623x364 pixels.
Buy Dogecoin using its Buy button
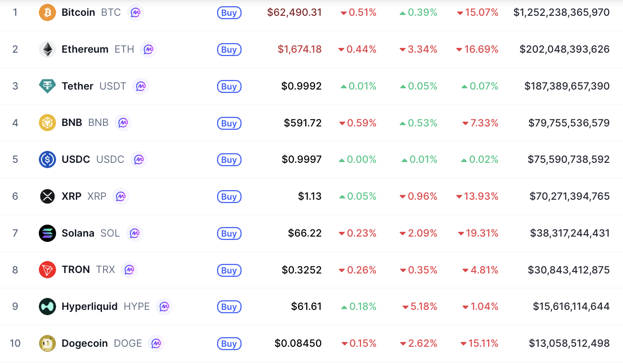[x=229, y=344]
